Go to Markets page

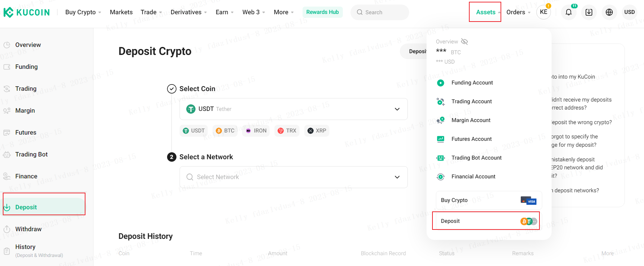click(121, 12)
